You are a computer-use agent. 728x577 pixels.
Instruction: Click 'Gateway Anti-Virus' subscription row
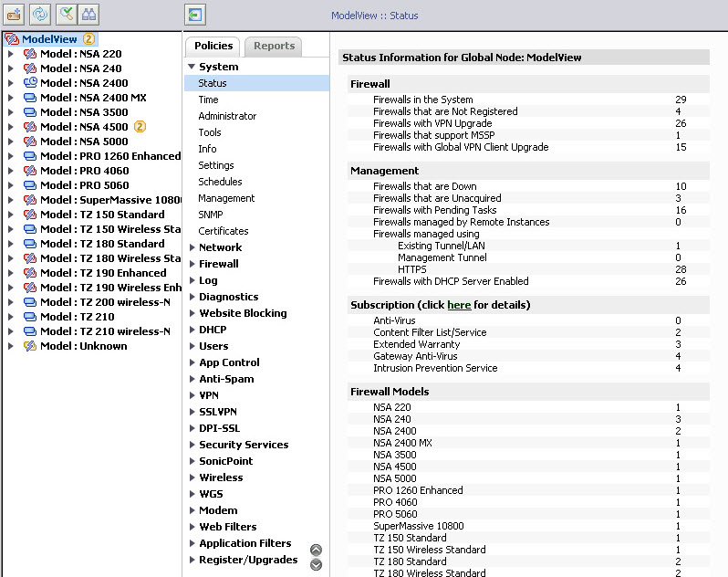pos(528,356)
